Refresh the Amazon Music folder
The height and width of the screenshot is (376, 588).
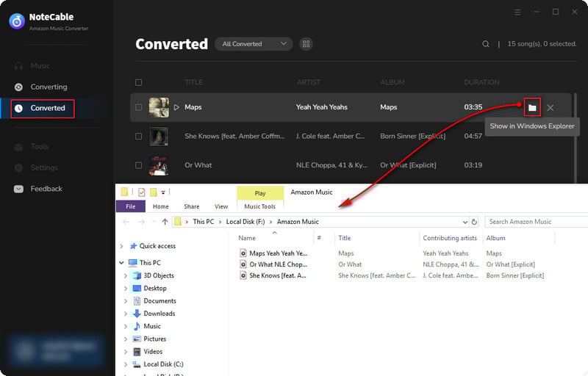pyautogui.click(x=474, y=222)
